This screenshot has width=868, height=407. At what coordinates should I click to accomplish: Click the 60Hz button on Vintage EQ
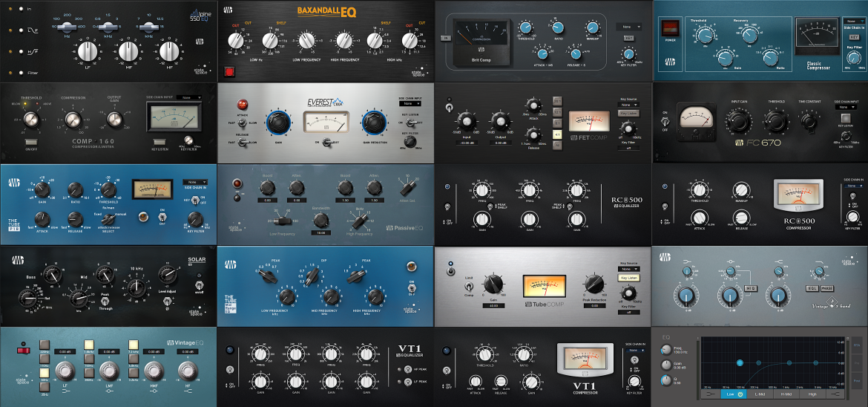click(45, 372)
